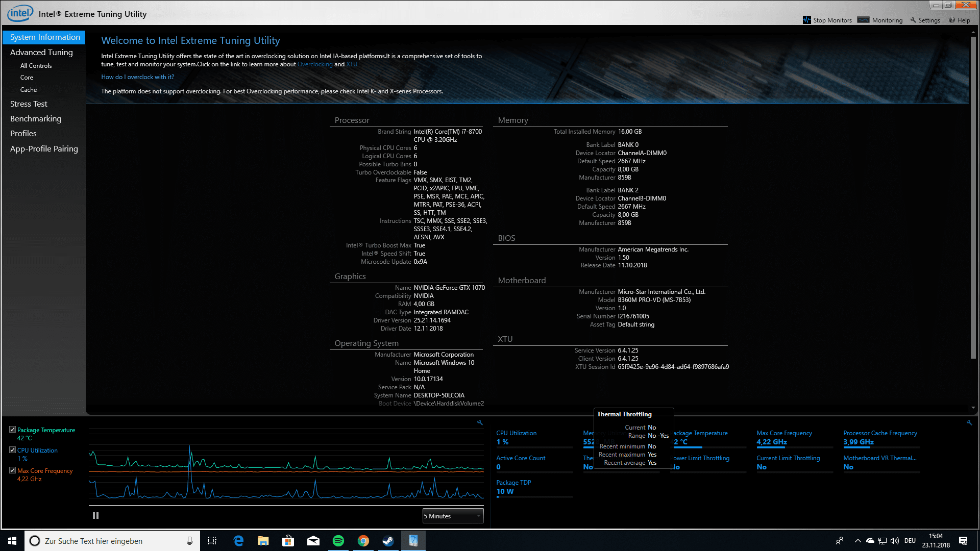Follow the XTU hyperlink
Viewport: 980px width, 551px height.
point(352,64)
